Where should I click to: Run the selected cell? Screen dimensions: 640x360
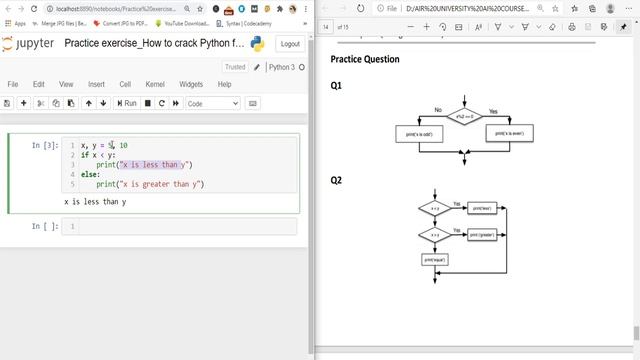(x=127, y=103)
